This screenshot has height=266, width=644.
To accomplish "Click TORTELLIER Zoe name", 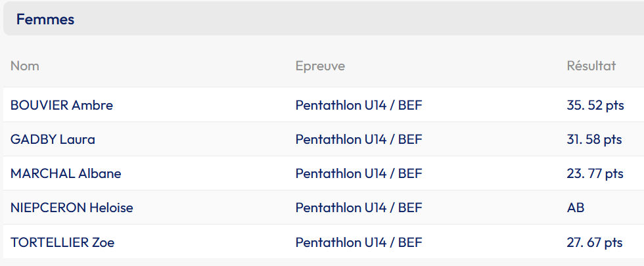I will pyautogui.click(x=62, y=242).
